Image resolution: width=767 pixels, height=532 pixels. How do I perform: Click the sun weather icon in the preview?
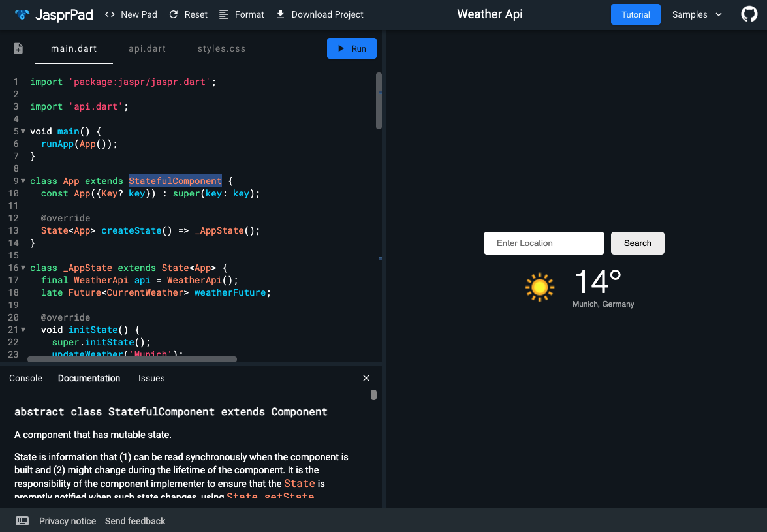point(540,287)
